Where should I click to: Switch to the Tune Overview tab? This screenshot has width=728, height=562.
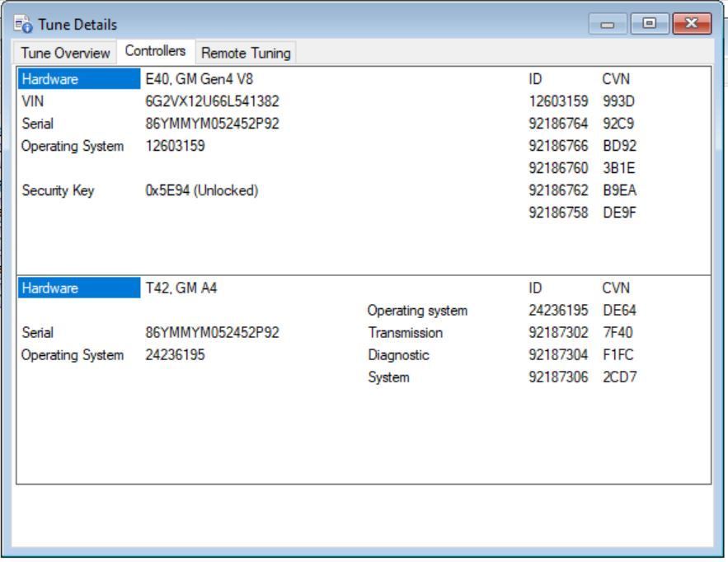[x=64, y=54]
